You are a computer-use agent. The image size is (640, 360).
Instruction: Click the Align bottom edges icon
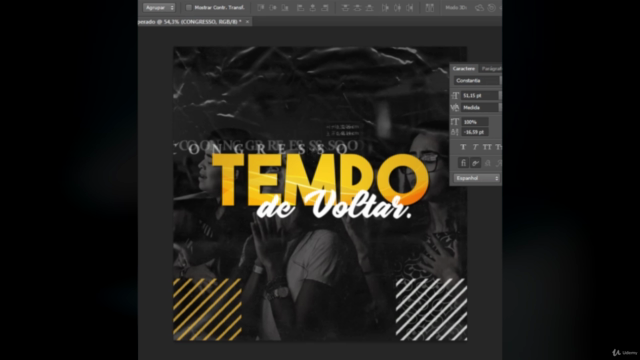(285, 8)
